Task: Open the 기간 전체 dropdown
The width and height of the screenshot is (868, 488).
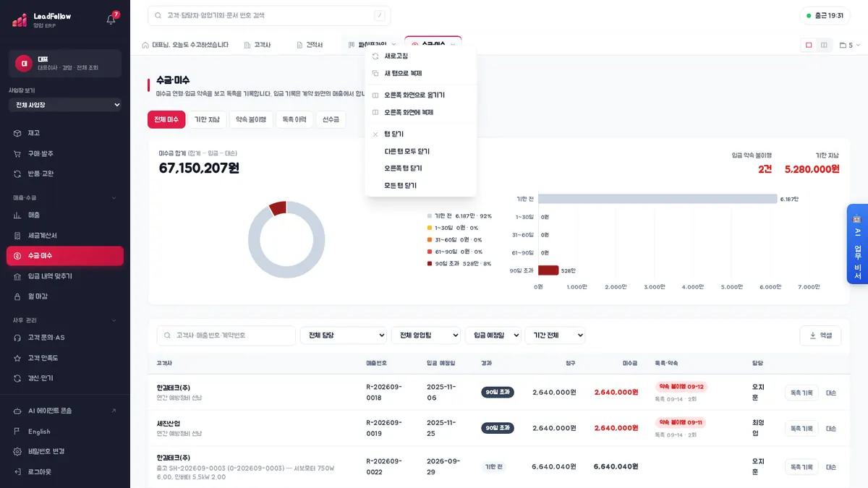Action: coord(555,335)
